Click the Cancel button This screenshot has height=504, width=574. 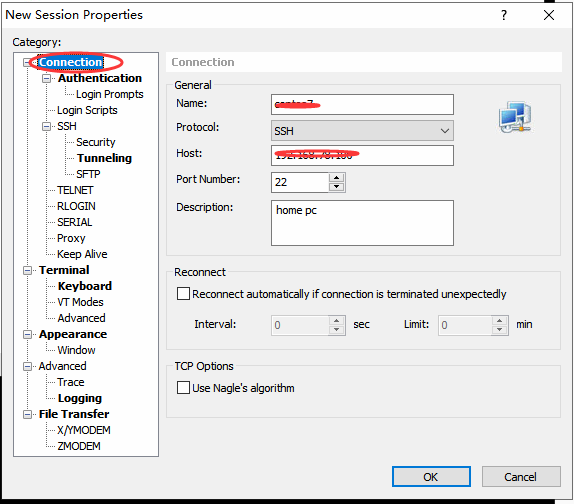[x=521, y=477]
